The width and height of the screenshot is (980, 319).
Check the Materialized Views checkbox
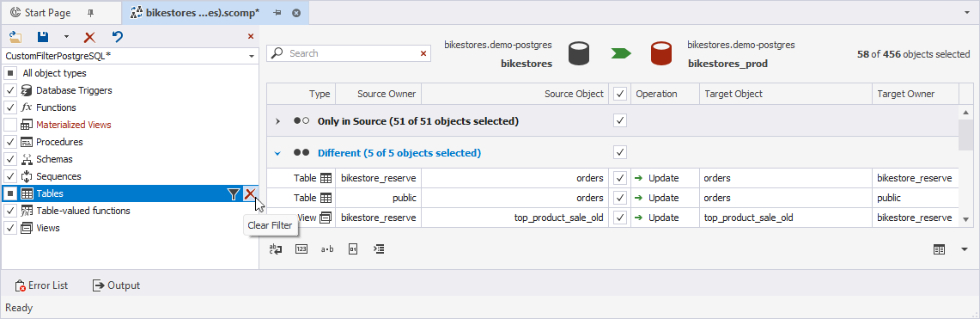10,125
